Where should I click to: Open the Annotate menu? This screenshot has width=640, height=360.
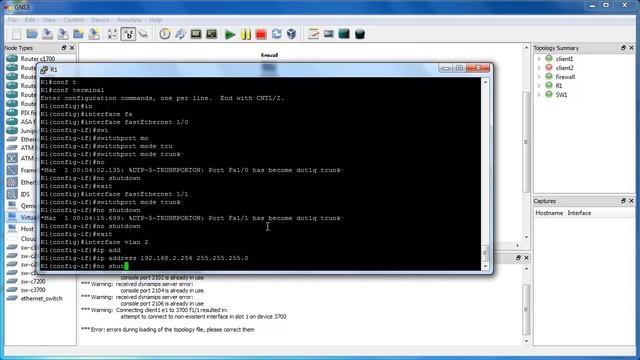pyautogui.click(x=129, y=20)
